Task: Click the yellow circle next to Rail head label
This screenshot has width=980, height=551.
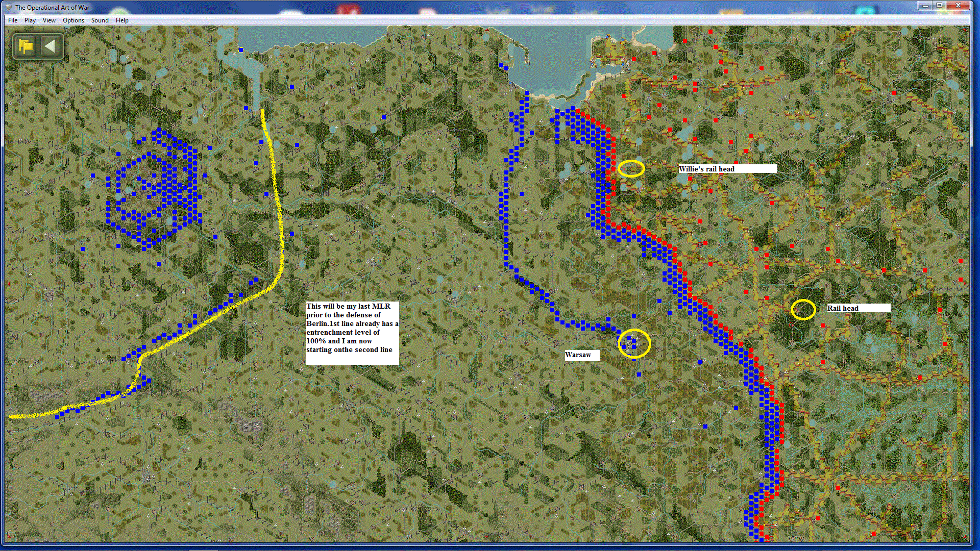Action: [803, 309]
